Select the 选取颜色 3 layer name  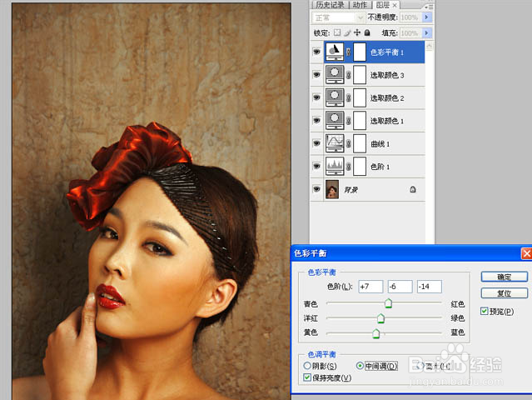(x=387, y=75)
